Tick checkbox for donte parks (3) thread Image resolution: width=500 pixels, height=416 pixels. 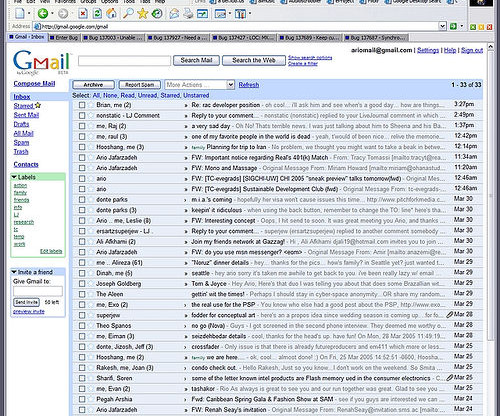click(x=82, y=210)
